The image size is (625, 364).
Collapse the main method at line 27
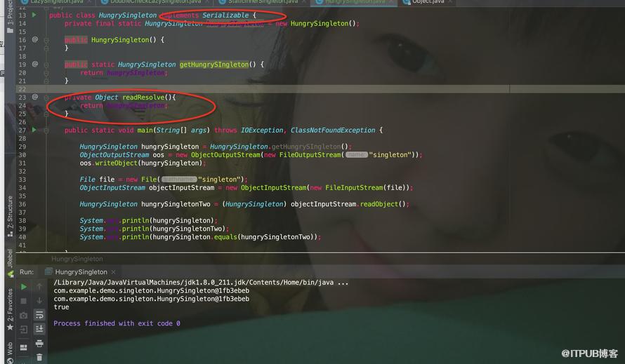pyautogui.click(x=46, y=130)
